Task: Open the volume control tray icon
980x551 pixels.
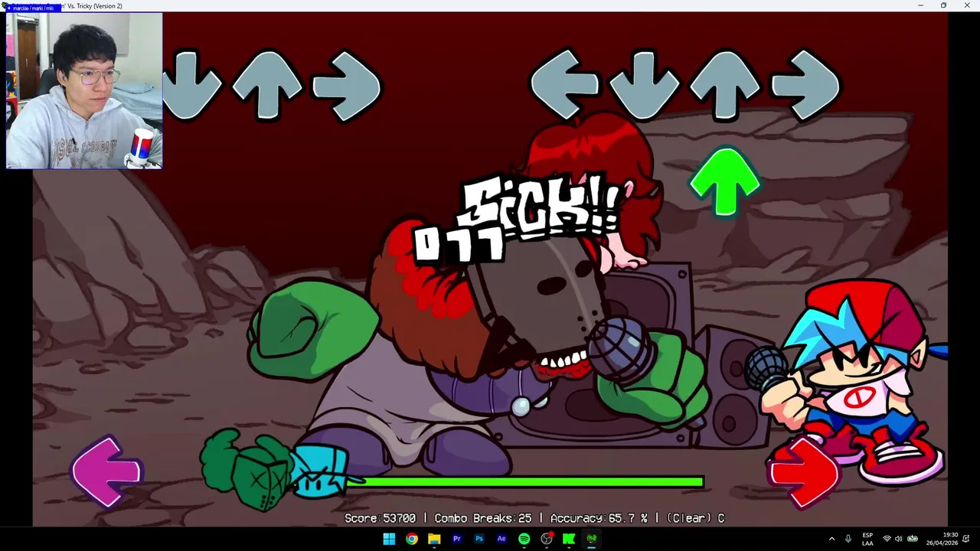Action: (899, 539)
